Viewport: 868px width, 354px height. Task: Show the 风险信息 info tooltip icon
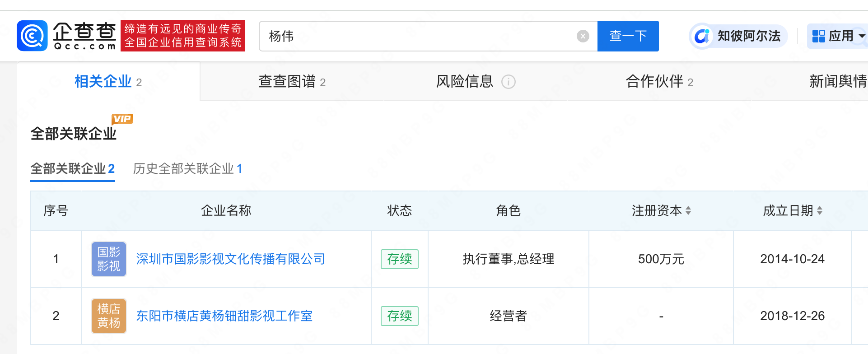(508, 82)
